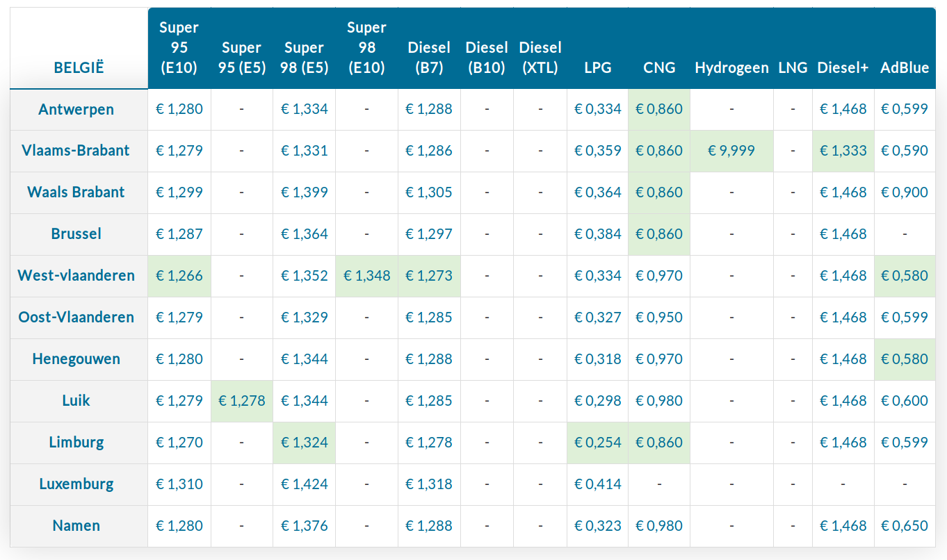The image size is (947, 560).
Task: Open the Vlaams-Brabant province link
Action: click(x=76, y=151)
